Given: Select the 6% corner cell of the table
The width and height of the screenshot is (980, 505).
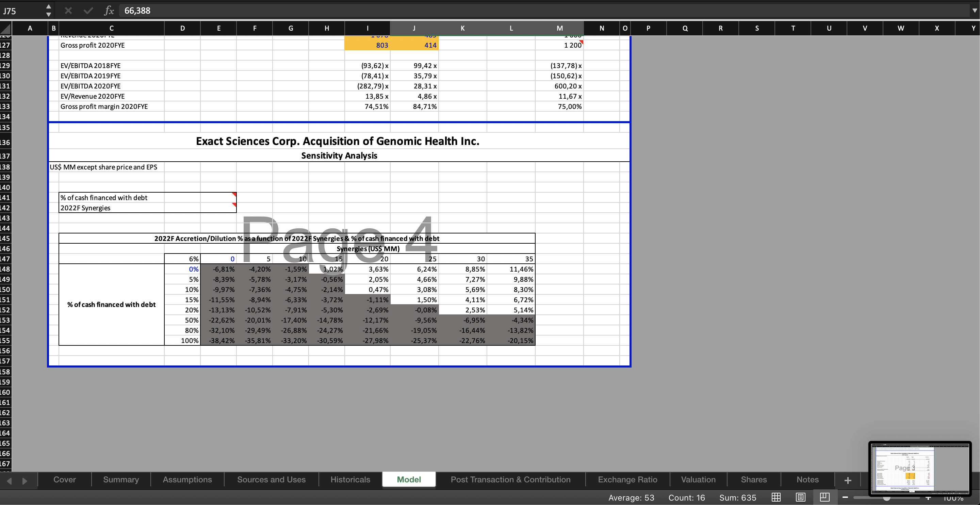Looking at the screenshot, I should 182,259.
